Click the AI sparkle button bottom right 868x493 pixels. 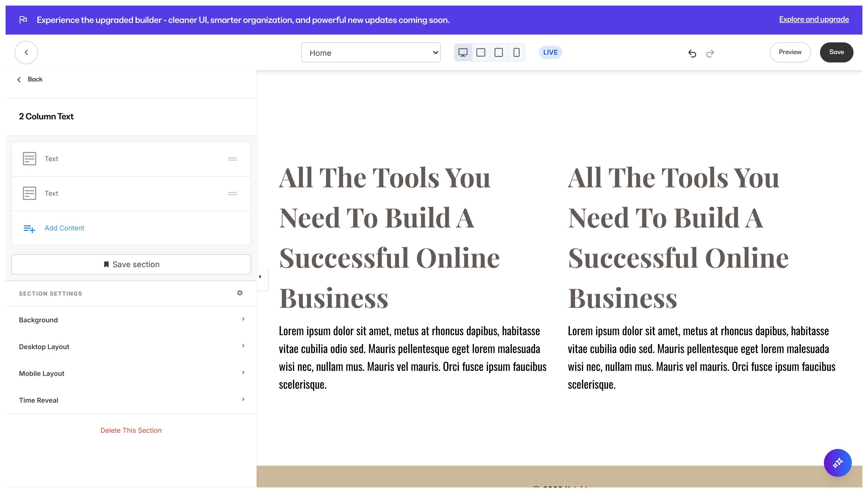(838, 463)
